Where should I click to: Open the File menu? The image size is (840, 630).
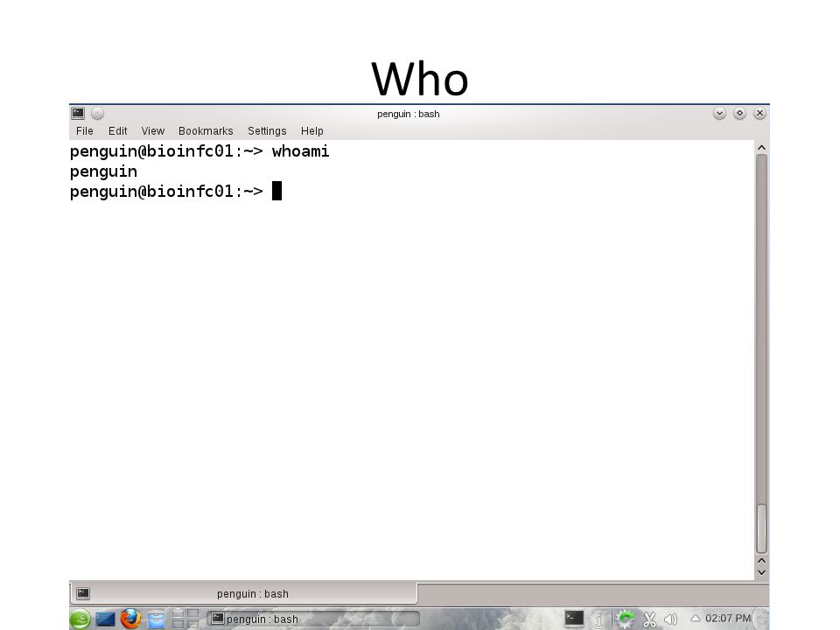point(85,130)
